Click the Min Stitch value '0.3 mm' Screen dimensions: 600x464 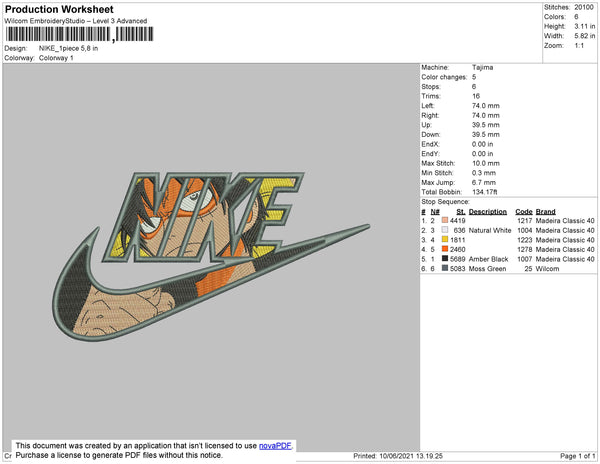[x=484, y=173]
